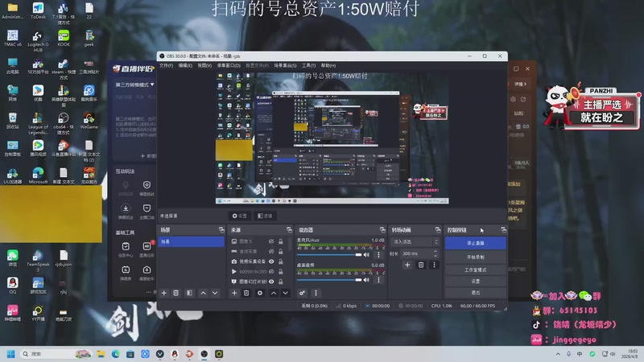Toggle visibility eye of 图像 5 source
Viewport: 644px width, 362px height.
271,241
